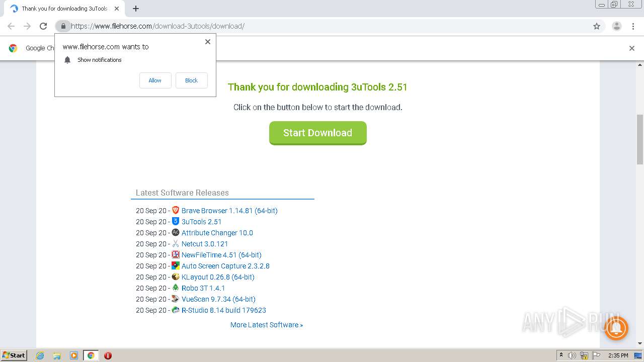This screenshot has width=644, height=362.
Task: Click More Latest Software link
Action: [x=267, y=325]
